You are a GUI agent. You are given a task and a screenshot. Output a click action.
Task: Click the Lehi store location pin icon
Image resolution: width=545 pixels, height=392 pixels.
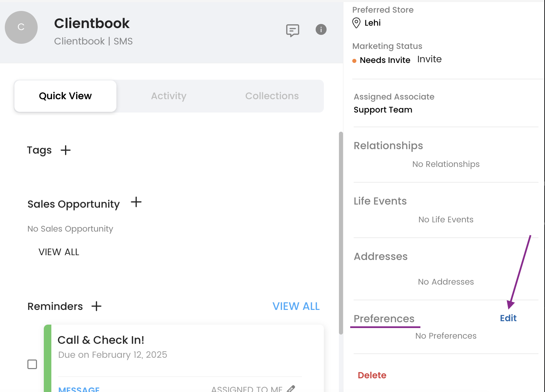(x=356, y=23)
